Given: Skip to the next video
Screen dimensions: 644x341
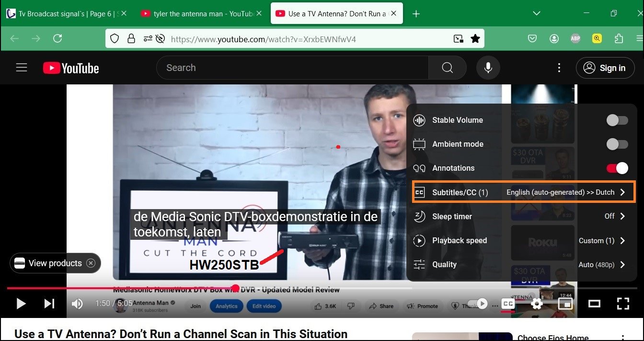Looking at the screenshot, I should [49, 304].
